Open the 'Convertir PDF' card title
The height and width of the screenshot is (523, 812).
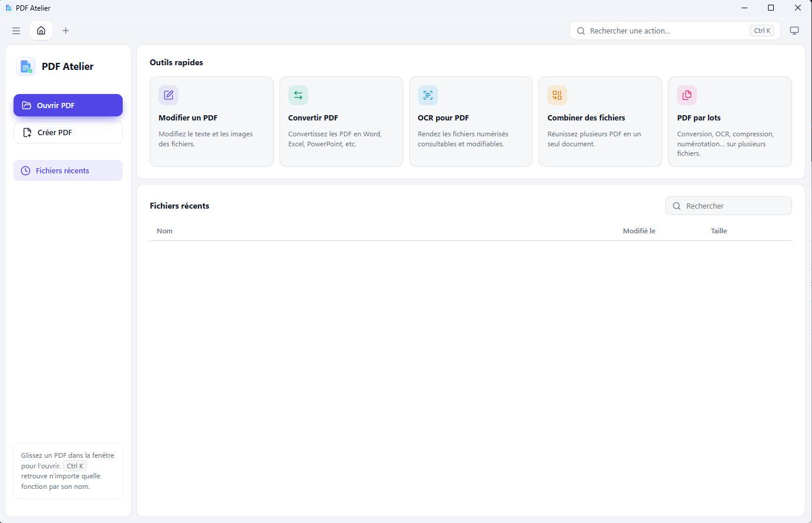pyautogui.click(x=313, y=118)
